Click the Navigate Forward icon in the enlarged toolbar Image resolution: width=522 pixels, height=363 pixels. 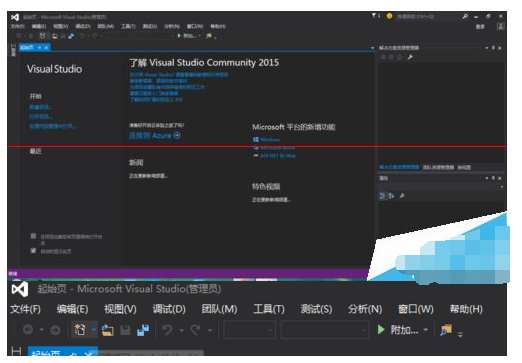pos(55,330)
